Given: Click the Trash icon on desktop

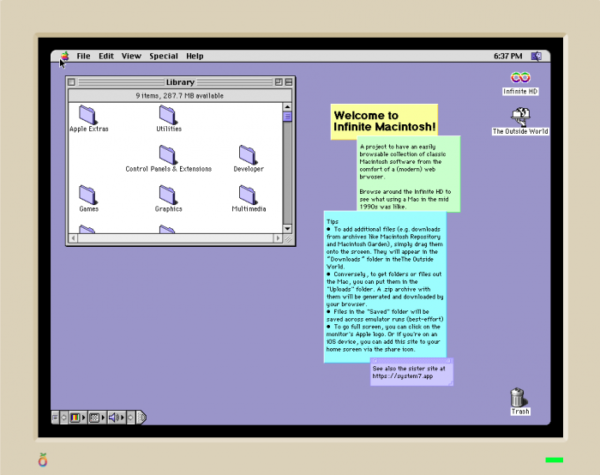Looking at the screenshot, I should pos(519,398).
